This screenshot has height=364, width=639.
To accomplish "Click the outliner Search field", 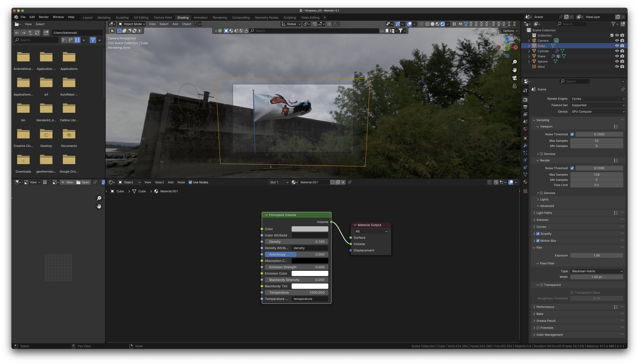I will 571,24.
